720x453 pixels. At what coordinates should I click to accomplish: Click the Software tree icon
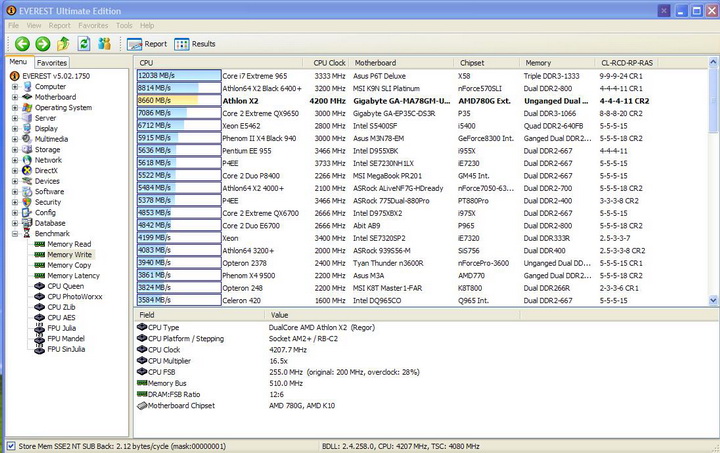[28, 191]
